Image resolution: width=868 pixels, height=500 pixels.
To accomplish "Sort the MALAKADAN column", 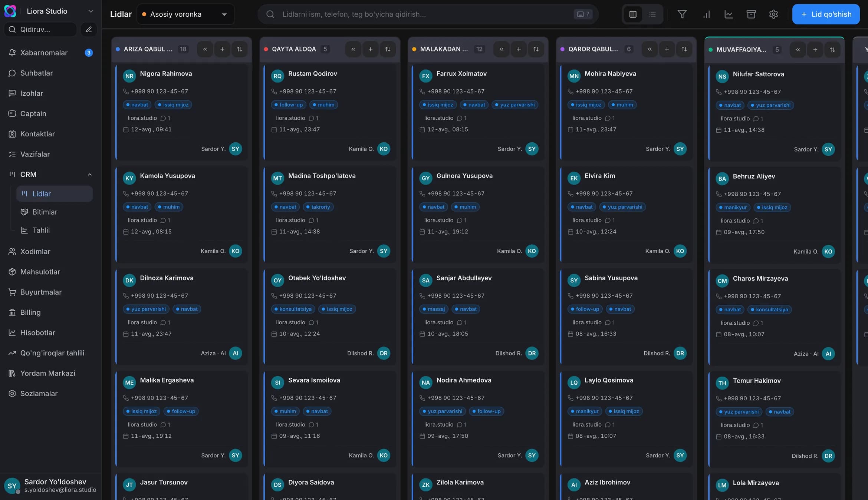I will [536, 49].
